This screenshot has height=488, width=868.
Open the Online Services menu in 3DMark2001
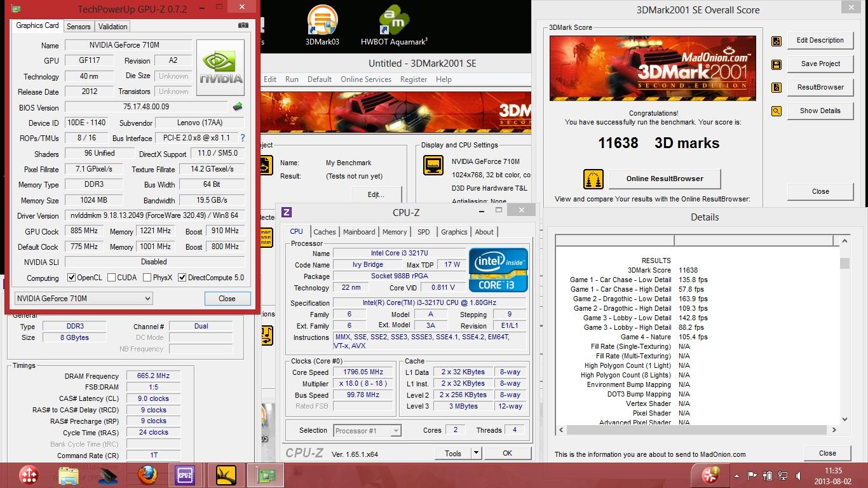(x=366, y=79)
